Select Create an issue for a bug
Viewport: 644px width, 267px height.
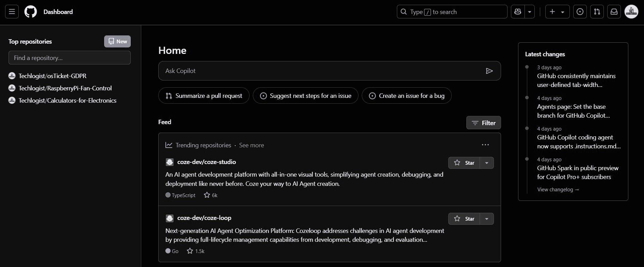coord(407,95)
